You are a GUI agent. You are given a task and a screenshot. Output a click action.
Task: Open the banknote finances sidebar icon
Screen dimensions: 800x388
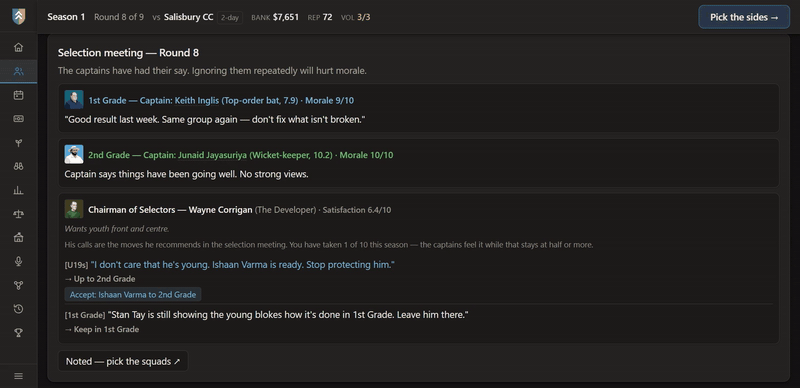coord(18,119)
